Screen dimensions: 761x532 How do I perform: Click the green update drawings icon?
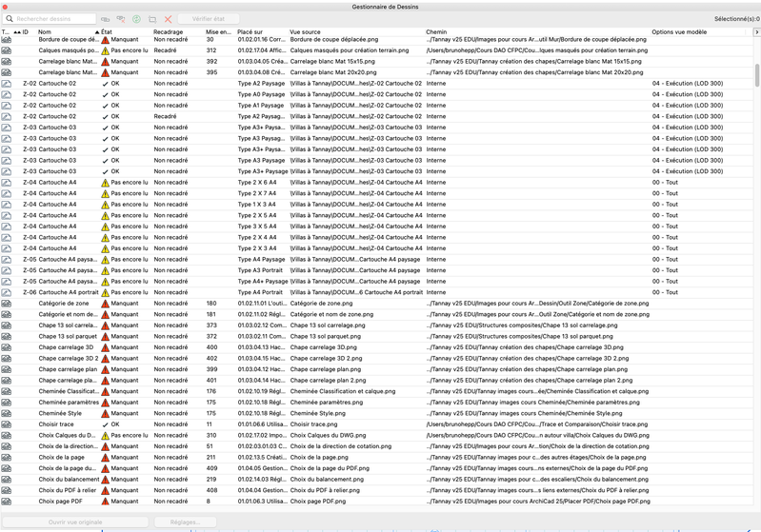[x=136, y=19]
